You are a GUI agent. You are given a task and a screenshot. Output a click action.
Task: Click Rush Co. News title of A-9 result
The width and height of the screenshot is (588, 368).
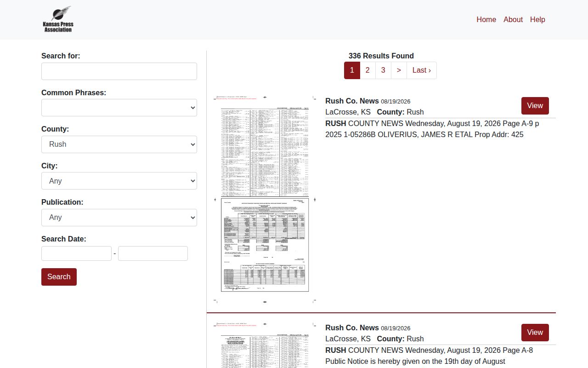tap(352, 101)
